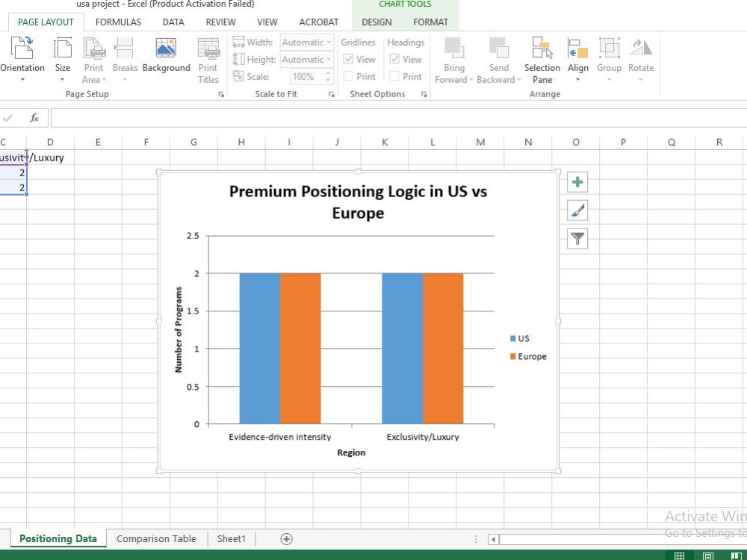Expand the Width Automatic dropdown
Image resolution: width=747 pixels, height=560 pixels.
point(328,43)
